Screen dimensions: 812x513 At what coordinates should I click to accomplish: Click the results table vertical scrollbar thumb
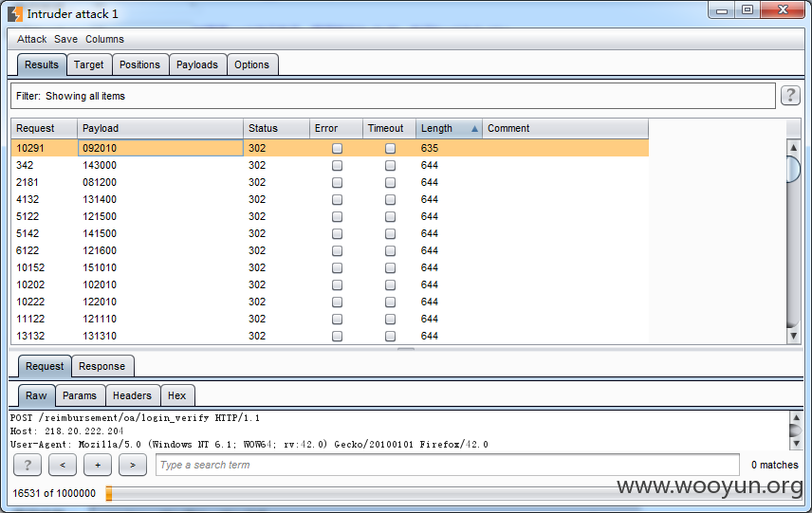point(793,169)
